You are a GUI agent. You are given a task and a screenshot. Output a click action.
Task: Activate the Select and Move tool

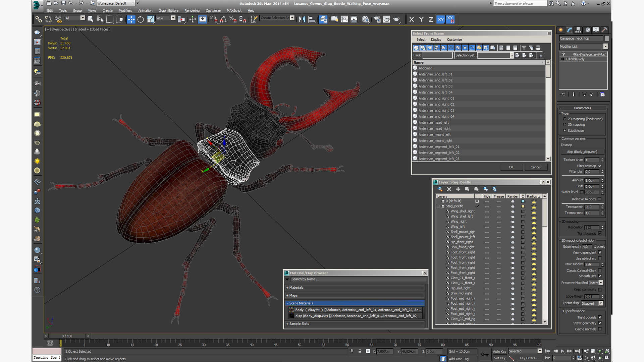click(131, 19)
